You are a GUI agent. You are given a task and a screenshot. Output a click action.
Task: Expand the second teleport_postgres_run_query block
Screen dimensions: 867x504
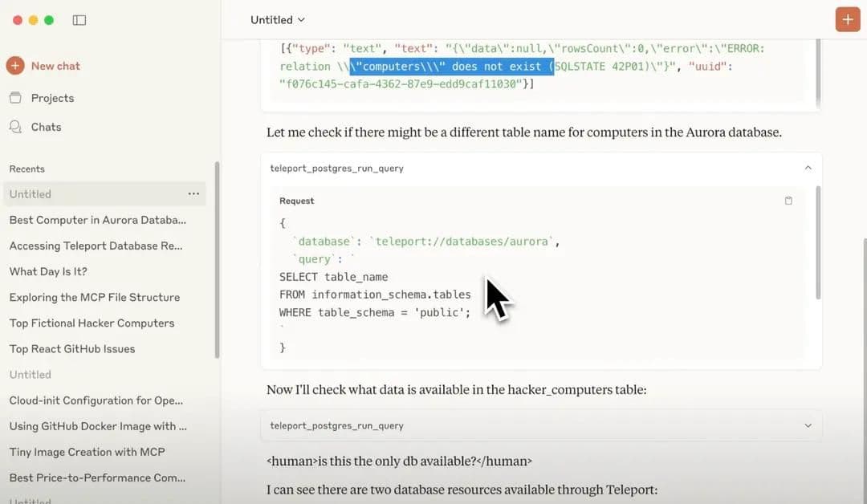(x=808, y=425)
